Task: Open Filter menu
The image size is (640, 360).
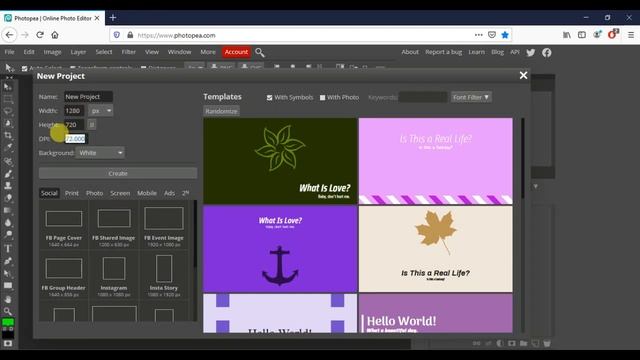Action: point(129,52)
